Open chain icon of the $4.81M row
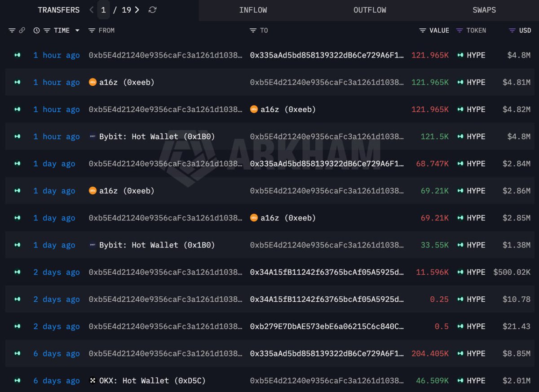Viewport: 539px width, 392px height. [17, 82]
